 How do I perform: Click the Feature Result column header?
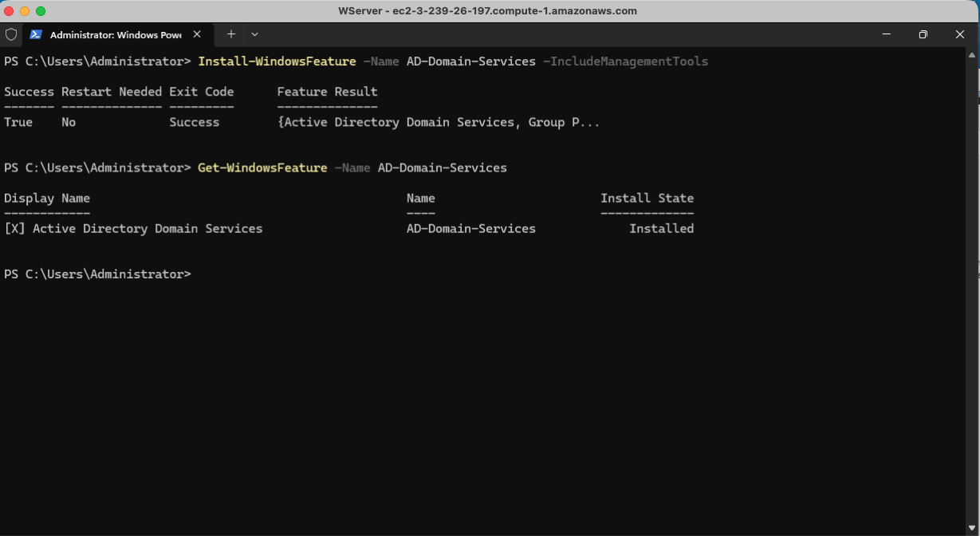(x=327, y=92)
